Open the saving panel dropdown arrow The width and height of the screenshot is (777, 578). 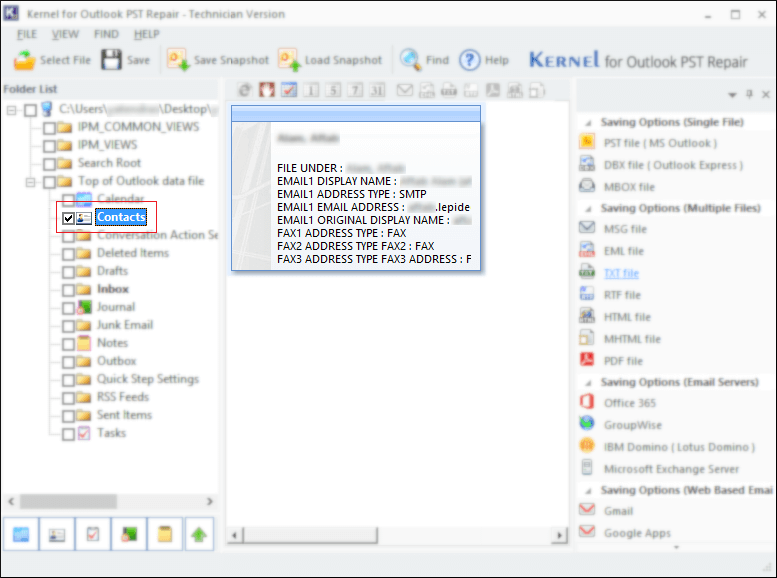[732, 95]
